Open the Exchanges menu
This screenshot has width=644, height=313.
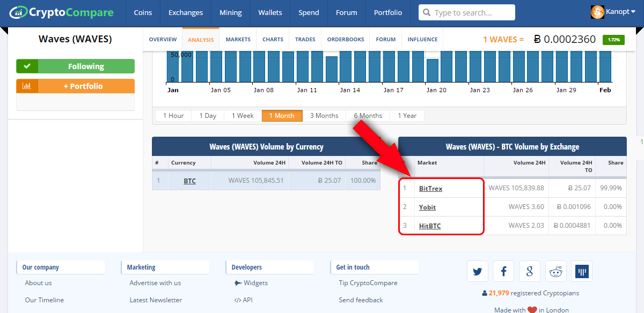tap(186, 12)
